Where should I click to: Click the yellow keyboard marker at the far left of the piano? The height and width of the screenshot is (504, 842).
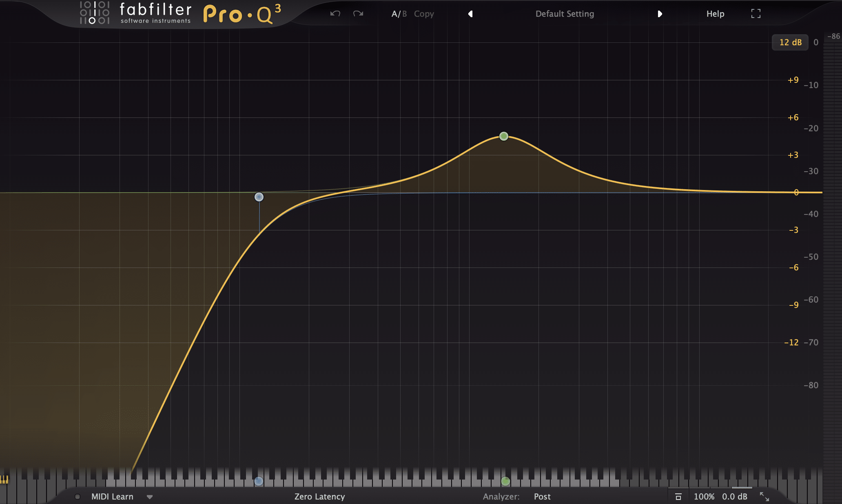(x=4, y=479)
